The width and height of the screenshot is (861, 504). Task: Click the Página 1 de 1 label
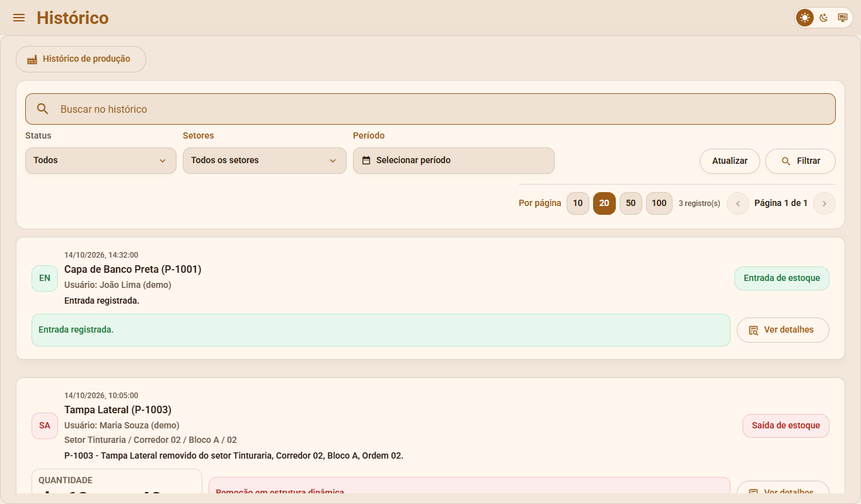(781, 203)
